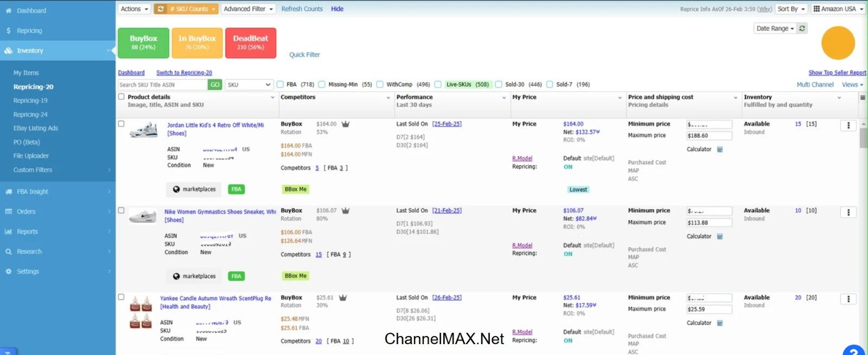Click the DeadBeat 210 (56%) tile
Viewport: 868px width, 355px height.
coord(251,42)
